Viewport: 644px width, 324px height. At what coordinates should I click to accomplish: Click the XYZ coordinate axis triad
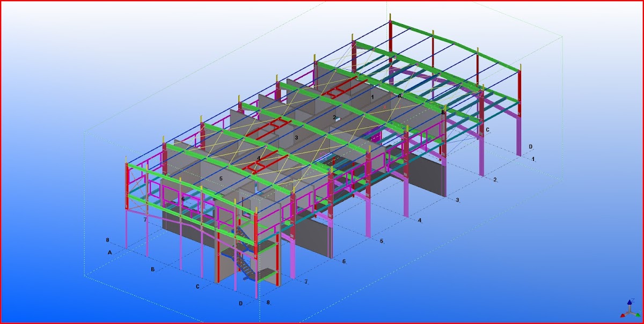pos(628,311)
